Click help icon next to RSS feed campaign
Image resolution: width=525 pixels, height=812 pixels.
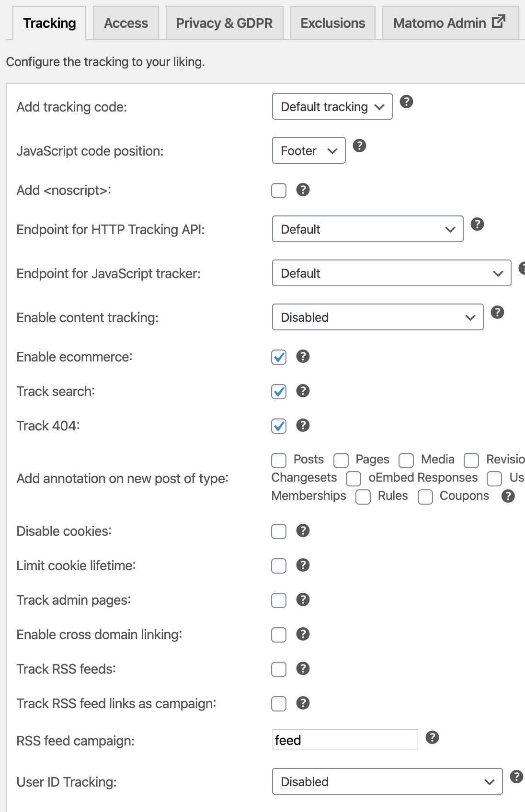coord(432,737)
